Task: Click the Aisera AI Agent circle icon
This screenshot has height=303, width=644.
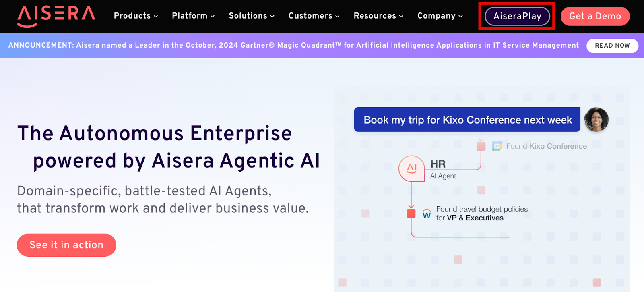Action: pyautogui.click(x=411, y=168)
